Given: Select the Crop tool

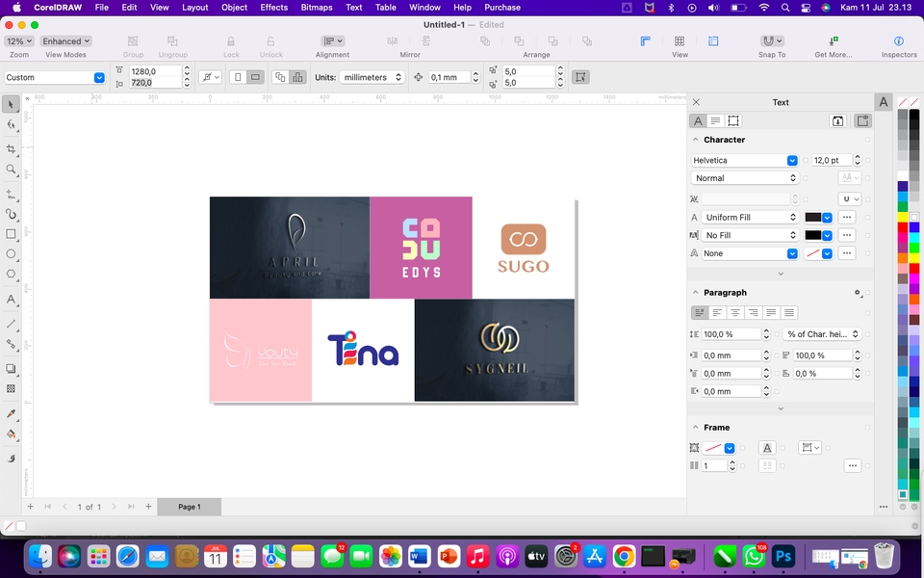Looking at the screenshot, I should tap(12, 148).
